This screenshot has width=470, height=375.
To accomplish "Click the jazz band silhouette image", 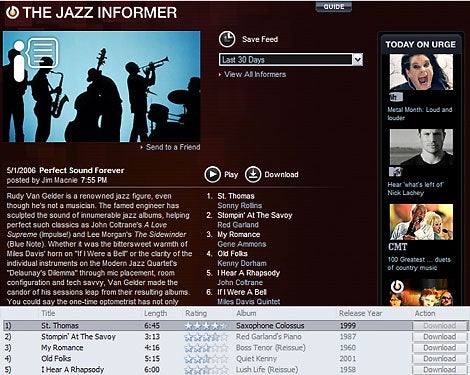I will [102, 87].
